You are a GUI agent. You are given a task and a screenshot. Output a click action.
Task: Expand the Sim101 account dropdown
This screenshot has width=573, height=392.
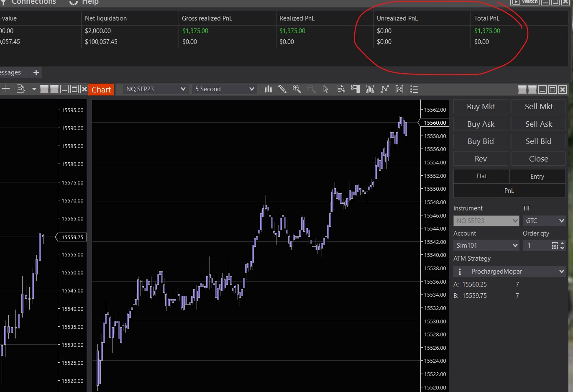click(486, 246)
